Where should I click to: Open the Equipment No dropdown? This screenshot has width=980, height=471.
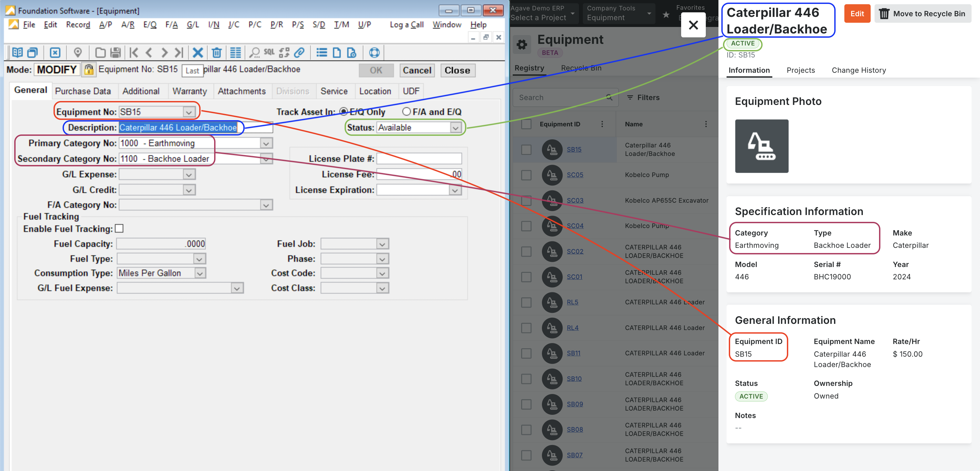point(189,112)
